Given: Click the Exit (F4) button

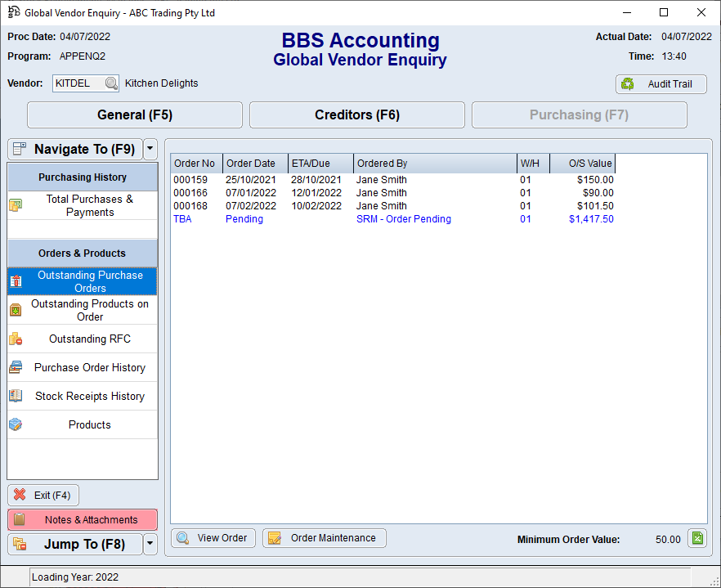Looking at the screenshot, I should pos(43,495).
